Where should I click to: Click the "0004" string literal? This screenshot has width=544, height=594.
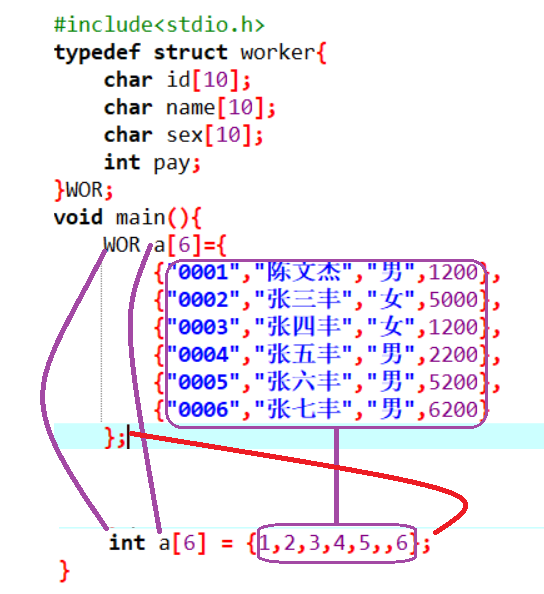(203, 355)
